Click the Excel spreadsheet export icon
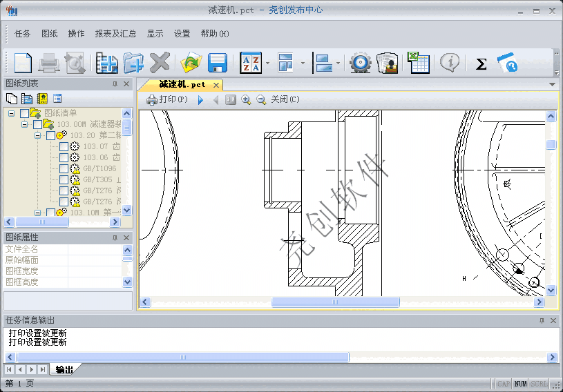563x392 pixels. click(x=419, y=63)
